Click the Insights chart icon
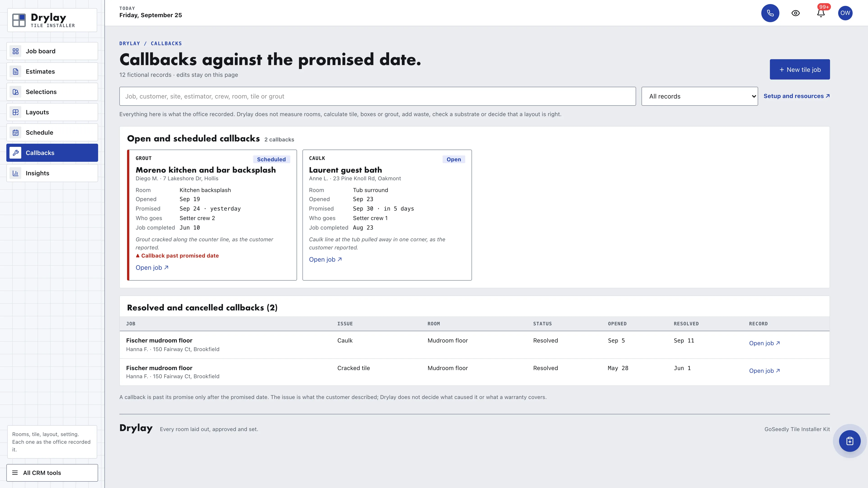 16,173
